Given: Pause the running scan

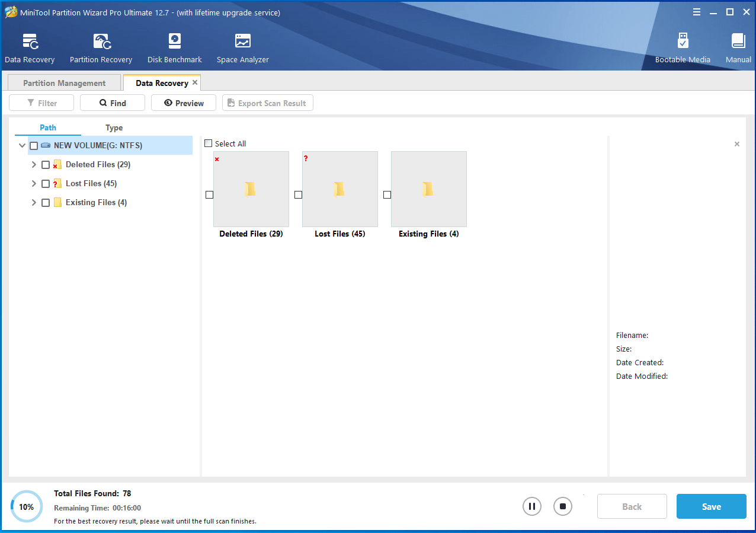Looking at the screenshot, I should [532, 506].
